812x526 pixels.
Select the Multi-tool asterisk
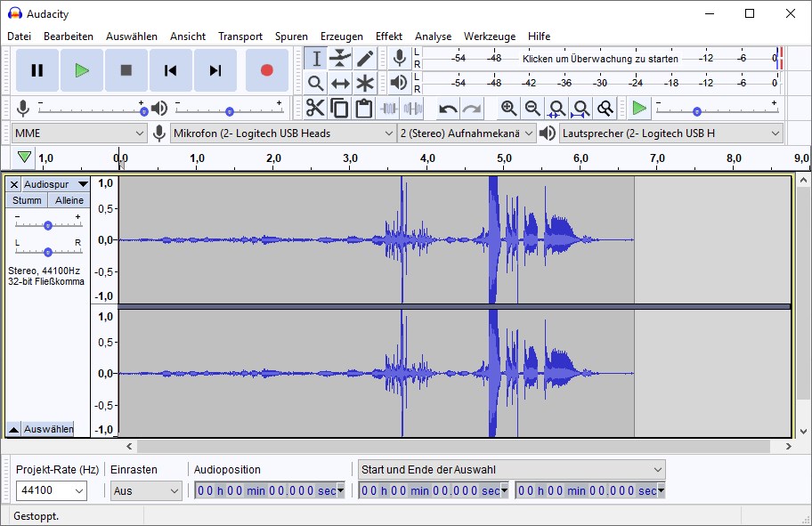pos(365,83)
